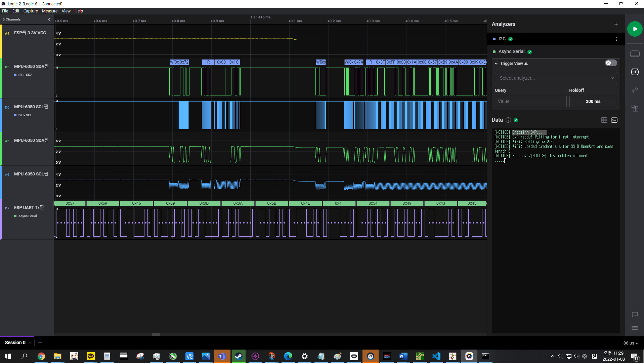Click the 1 s : 416 ms time marker
The width and height of the screenshot is (644, 363).
tap(260, 17)
